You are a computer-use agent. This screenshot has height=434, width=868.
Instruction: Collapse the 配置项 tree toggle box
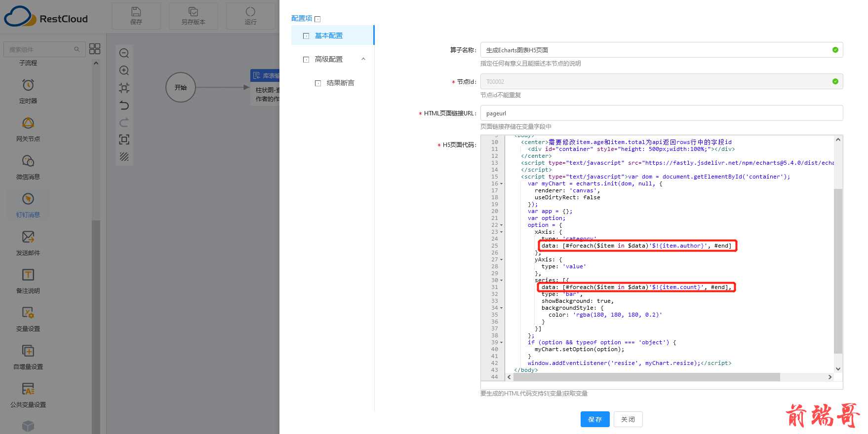coord(317,19)
